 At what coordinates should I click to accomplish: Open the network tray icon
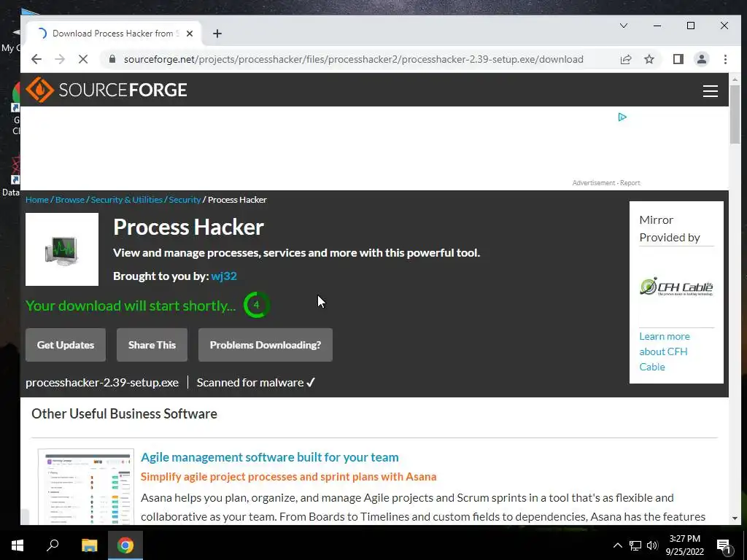point(635,545)
